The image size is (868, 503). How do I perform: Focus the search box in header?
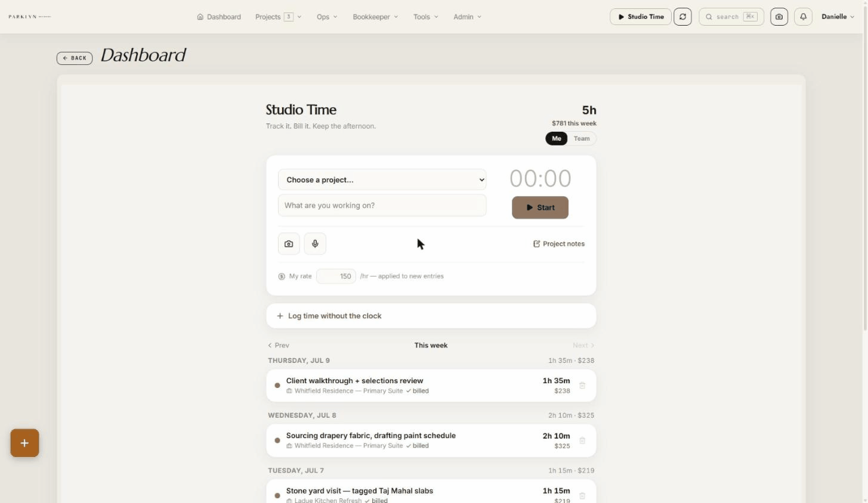[731, 17]
